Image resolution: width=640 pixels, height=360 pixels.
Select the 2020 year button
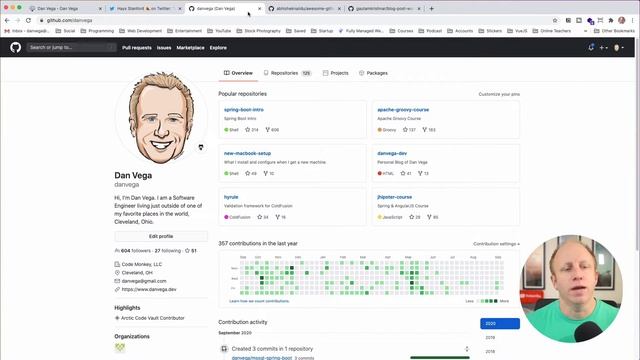pos(500,324)
